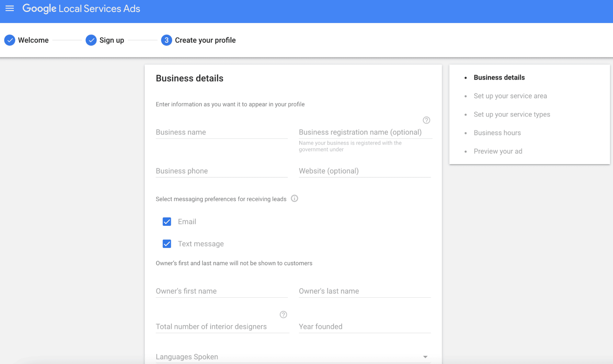Screen dimensions: 613x364
Task: Click the info icon beside messaging preferences
Action: click(x=294, y=199)
